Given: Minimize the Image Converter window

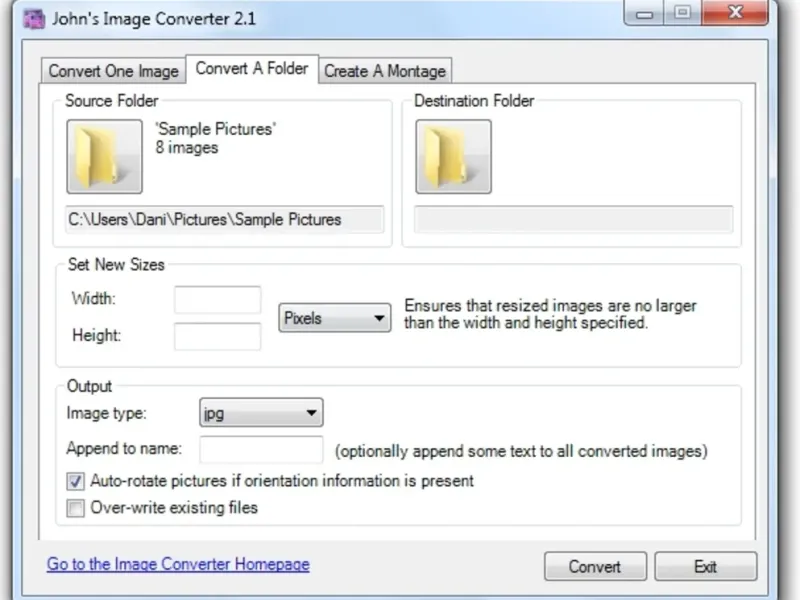Looking at the screenshot, I should (645, 13).
